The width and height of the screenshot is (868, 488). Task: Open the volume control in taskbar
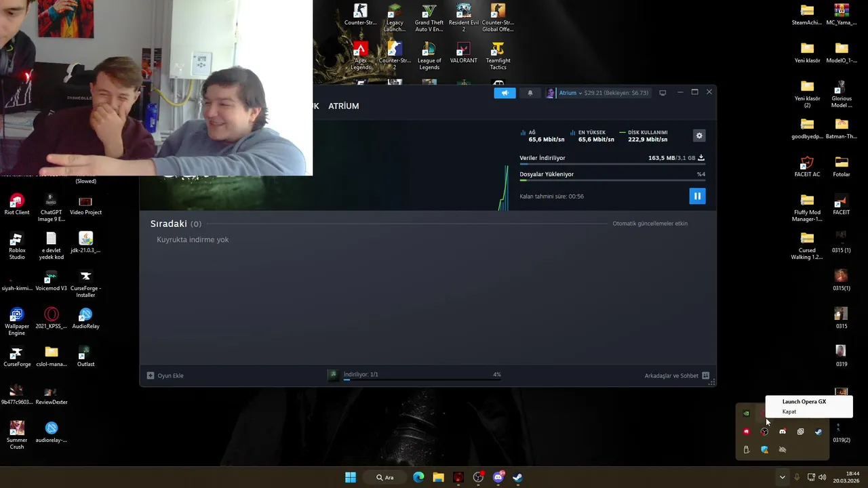823,477
